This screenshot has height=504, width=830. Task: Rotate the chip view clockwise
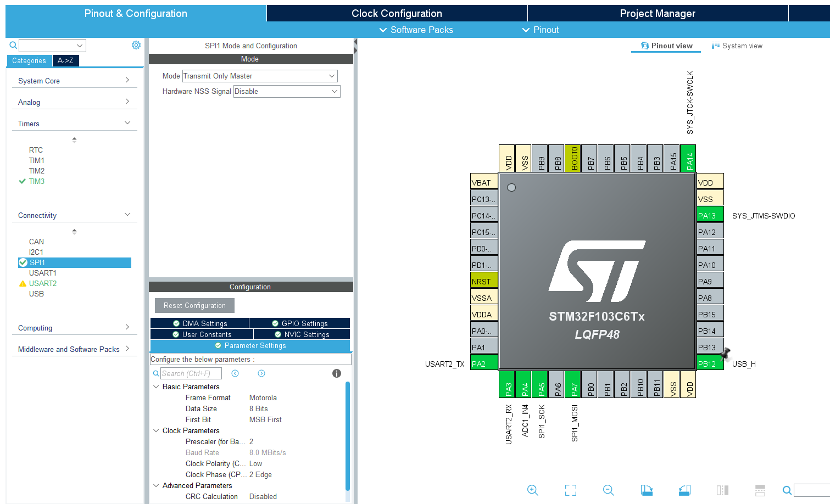[647, 490]
